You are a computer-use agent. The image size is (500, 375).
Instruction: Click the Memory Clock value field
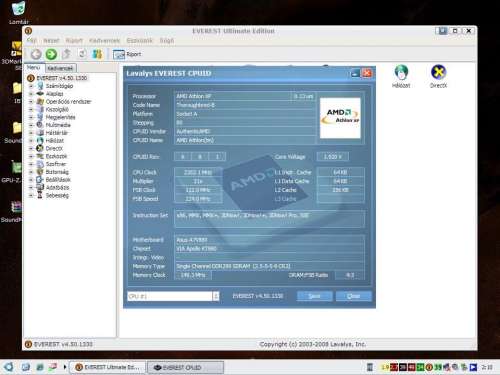[193, 275]
